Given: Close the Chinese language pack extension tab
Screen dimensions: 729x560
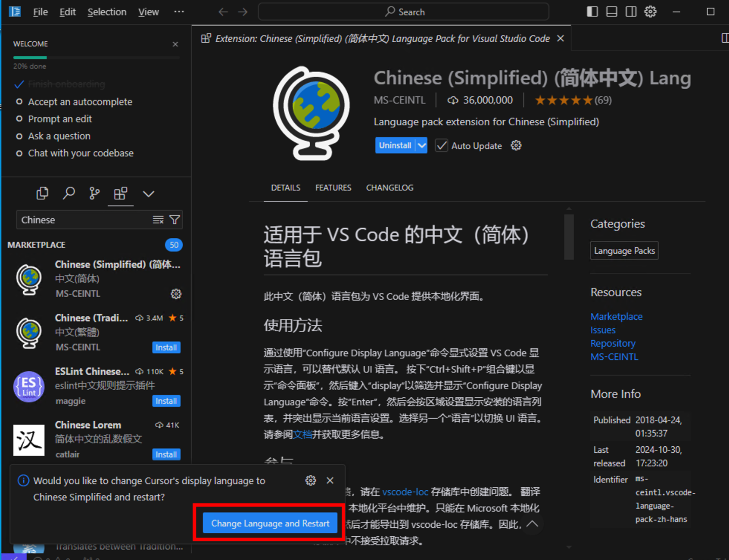Looking at the screenshot, I should pos(561,38).
